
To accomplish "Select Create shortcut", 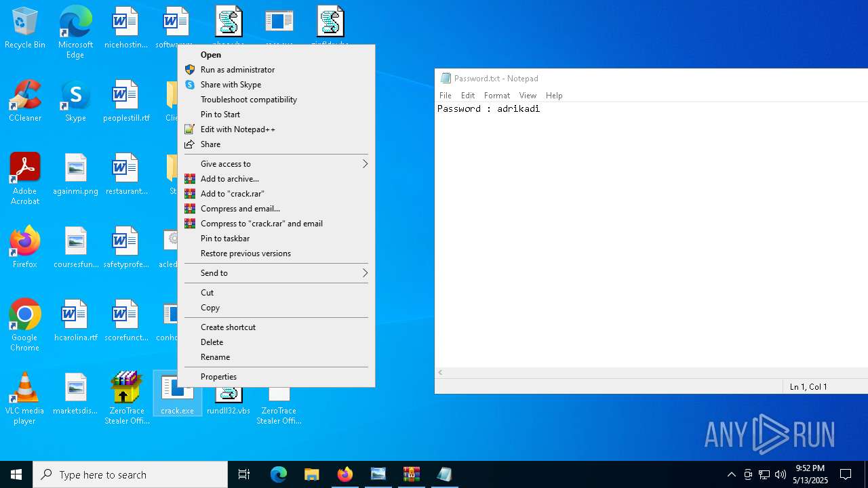I will pos(276,327).
